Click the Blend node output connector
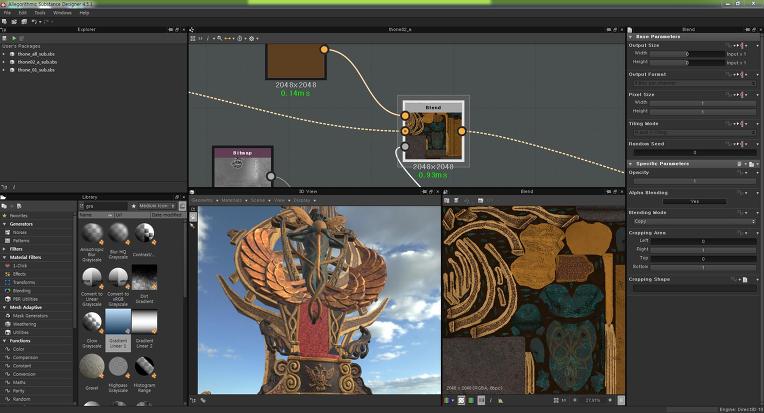This screenshot has height=413, width=764. point(461,131)
